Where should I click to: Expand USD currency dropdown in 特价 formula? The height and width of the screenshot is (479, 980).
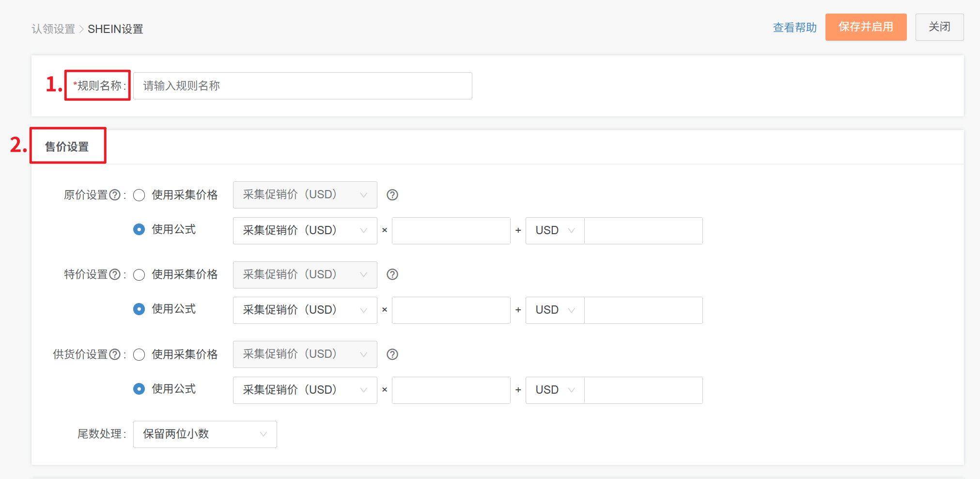[555, 310]
